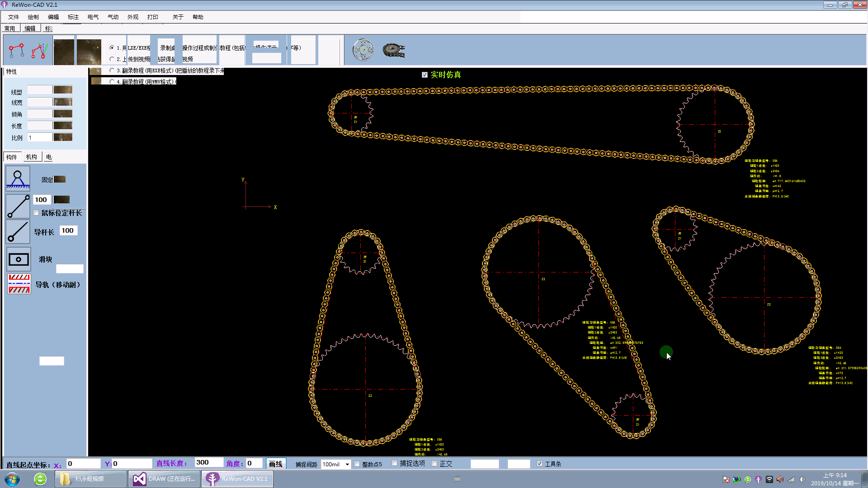
Task: Click the sprocket gear wheel icon
Action: (363, 50)
